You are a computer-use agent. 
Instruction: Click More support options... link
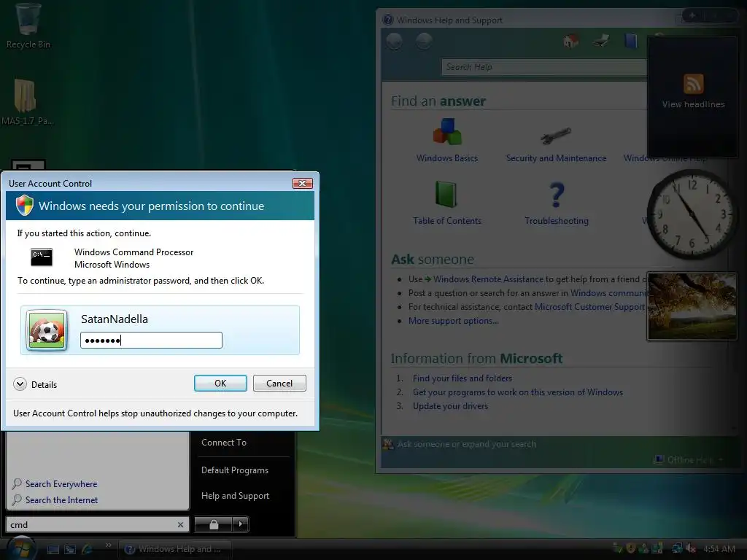click(x=454, y=321)
